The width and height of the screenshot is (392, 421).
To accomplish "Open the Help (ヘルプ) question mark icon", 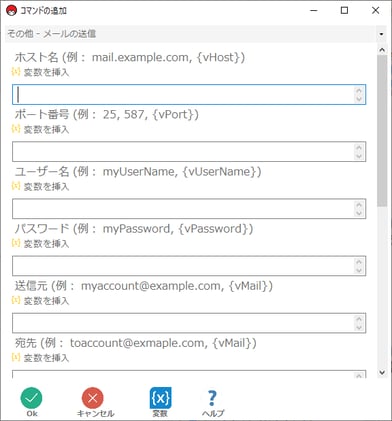I will click(212, 398).
